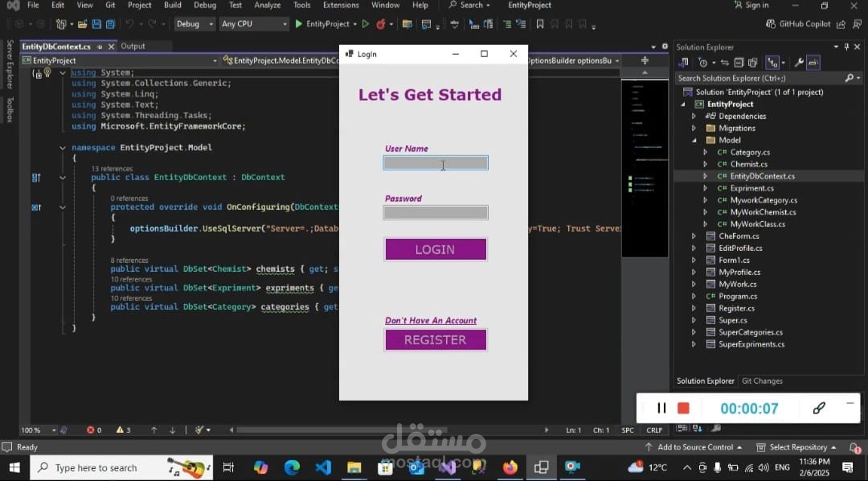The height and width of the screenshot is (481, 868).
Task: Open the 100 % zoom dropdown
Action: point(39,430)
